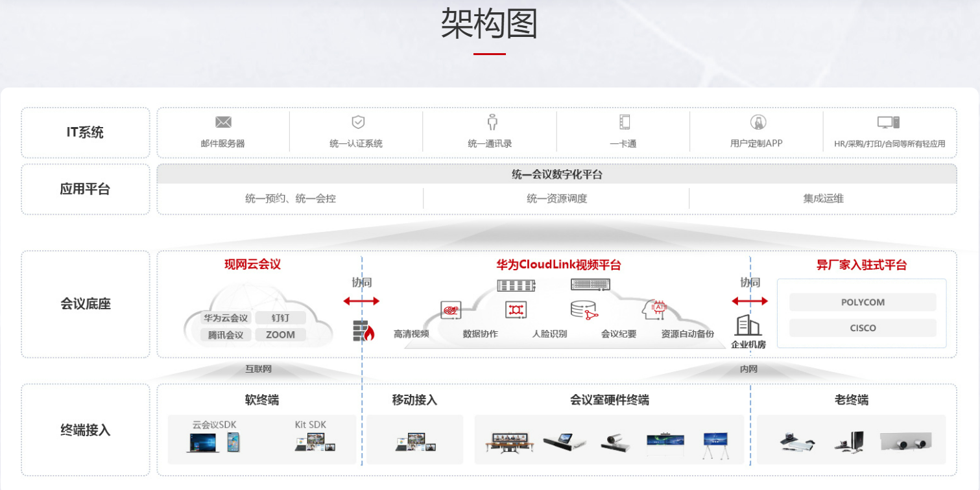980x490 pixels.
Task: Click the flat touch-panel device under 会议室硬件终端
Action: pyautogui.click(x=564, y=442)
